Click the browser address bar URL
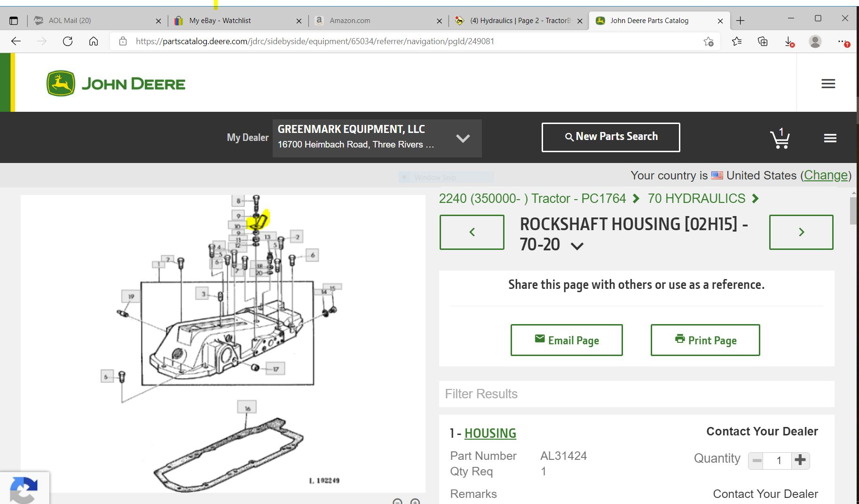This screenshot has width=859, height=504. point(315,41)
